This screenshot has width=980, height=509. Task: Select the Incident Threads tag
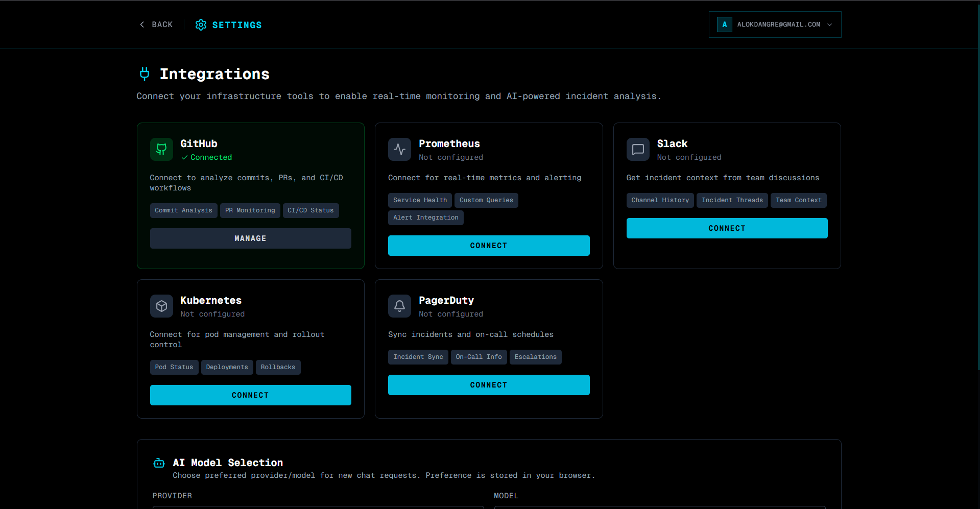[x=732, y=200]
